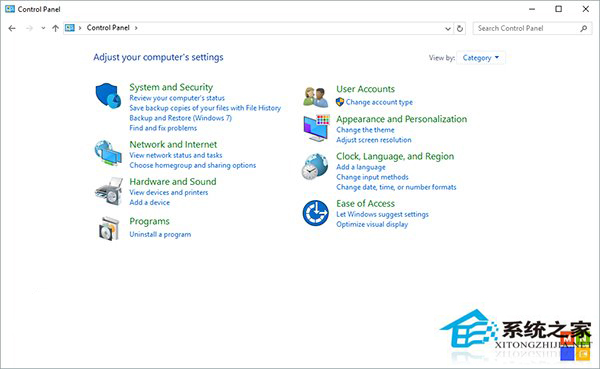Open Ease of Access heading
The height and width of the screenshot is (369, 600).
[365, 203]
